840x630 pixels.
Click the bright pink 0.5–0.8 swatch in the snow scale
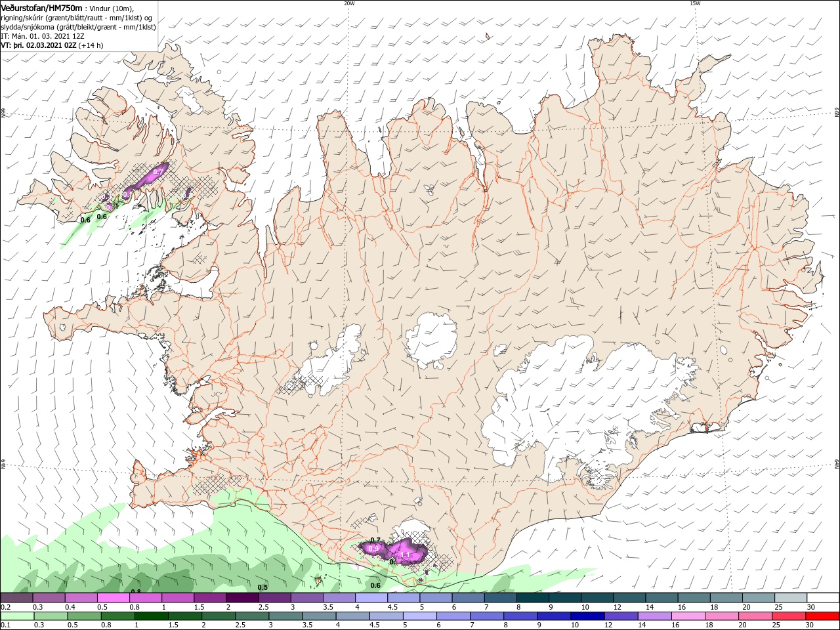pos(113,598)
